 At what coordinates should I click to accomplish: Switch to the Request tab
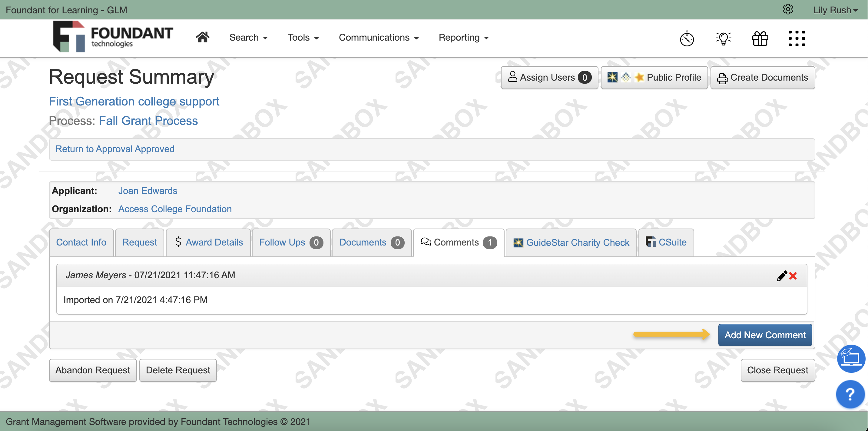(140, 242)
